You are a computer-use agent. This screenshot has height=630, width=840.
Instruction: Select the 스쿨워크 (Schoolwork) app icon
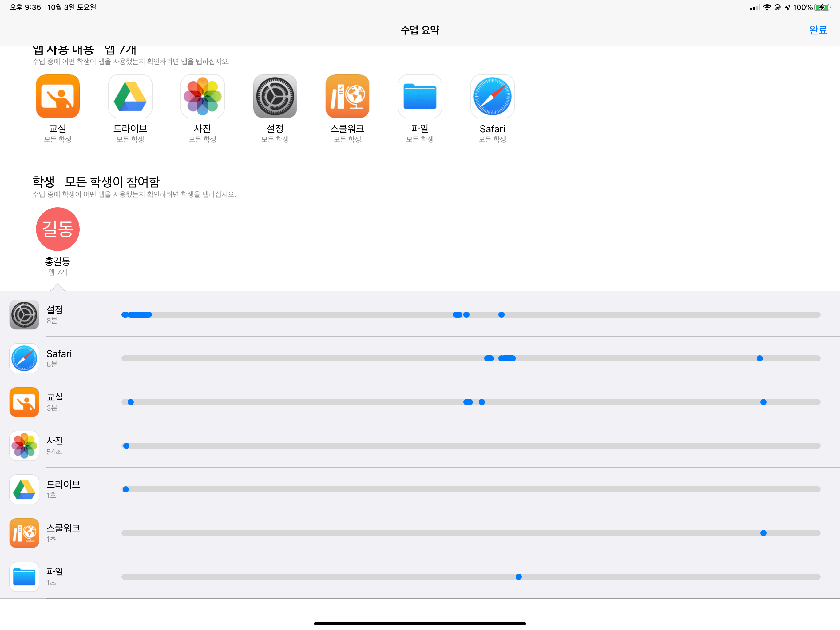click(347, 96)
